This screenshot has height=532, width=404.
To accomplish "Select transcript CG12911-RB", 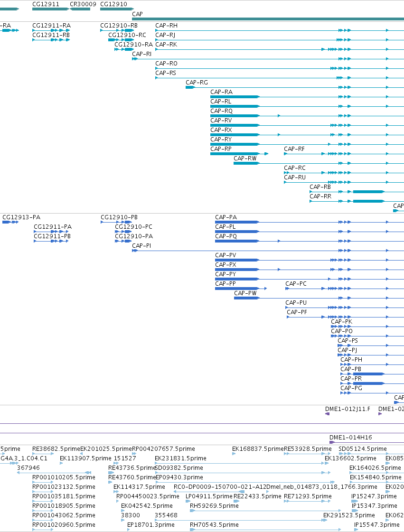I will pos(51,40).
